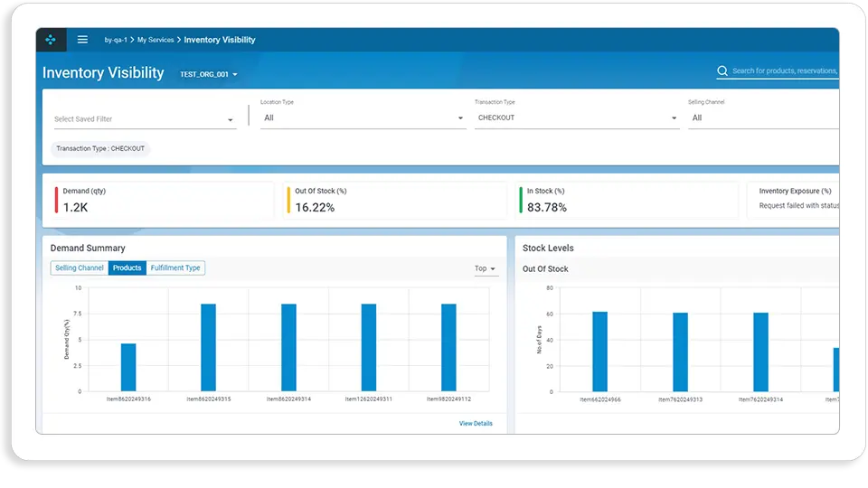Click the search products input field
Screen dimensions: 868x488
(785, 70)
